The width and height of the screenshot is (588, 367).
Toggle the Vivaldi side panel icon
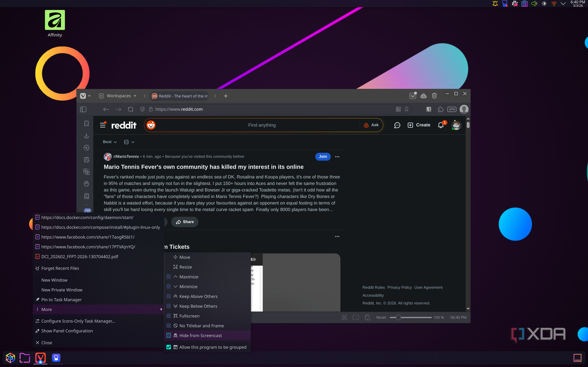click(x=83, y=109)
